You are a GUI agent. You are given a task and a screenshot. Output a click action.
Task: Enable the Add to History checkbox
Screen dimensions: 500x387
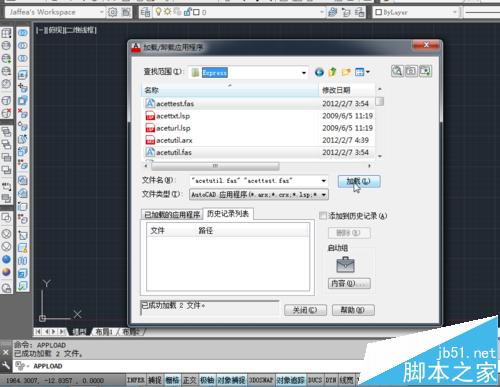click(323, 216)
